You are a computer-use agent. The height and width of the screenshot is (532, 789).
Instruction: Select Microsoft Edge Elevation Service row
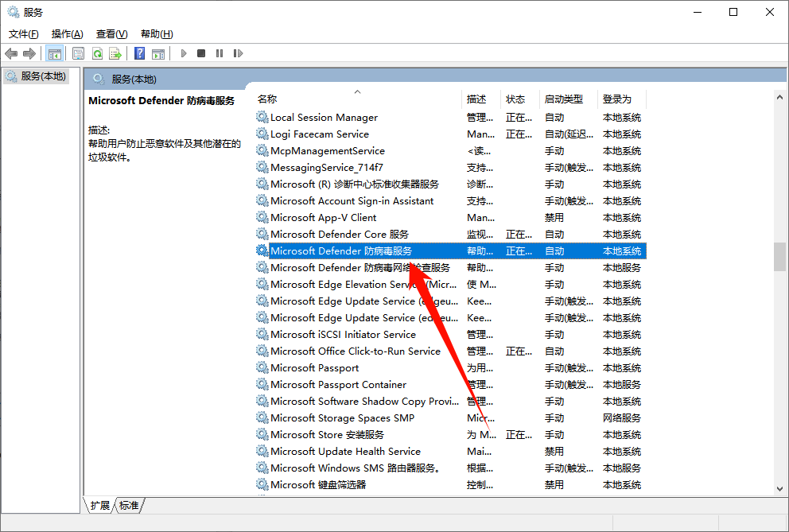click(450, 285)
